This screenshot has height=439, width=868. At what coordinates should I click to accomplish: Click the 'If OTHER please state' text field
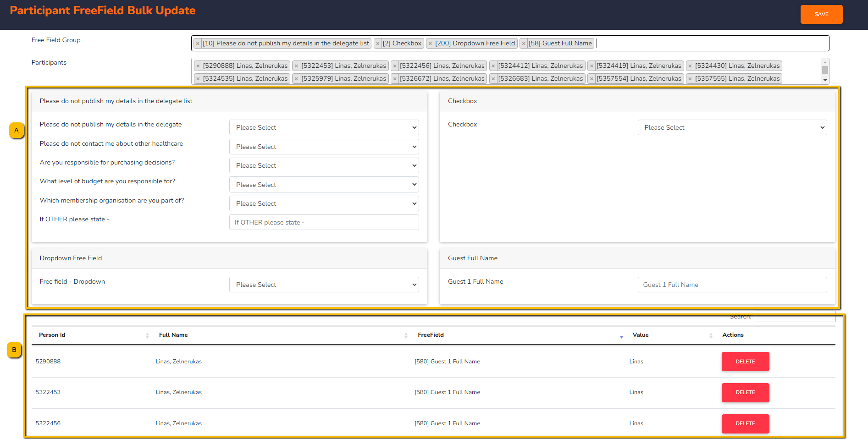pos(324,223)
